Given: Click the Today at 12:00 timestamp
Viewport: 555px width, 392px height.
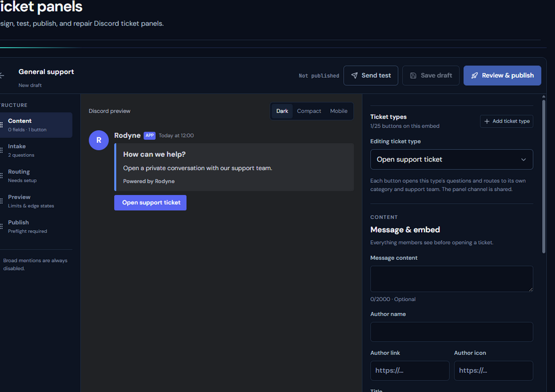Looking at the screenshot, I should point(176,136).
